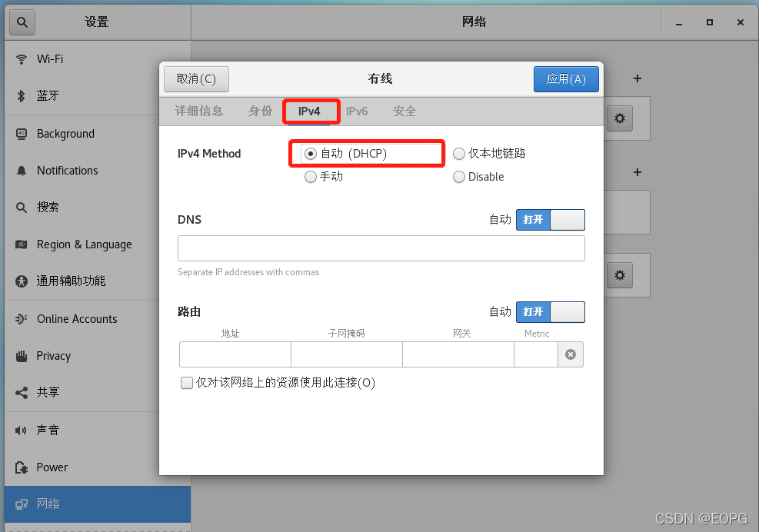This screenshot has height=532, width=759.
Task: Select the 网络 network panel
Action: 97,504
